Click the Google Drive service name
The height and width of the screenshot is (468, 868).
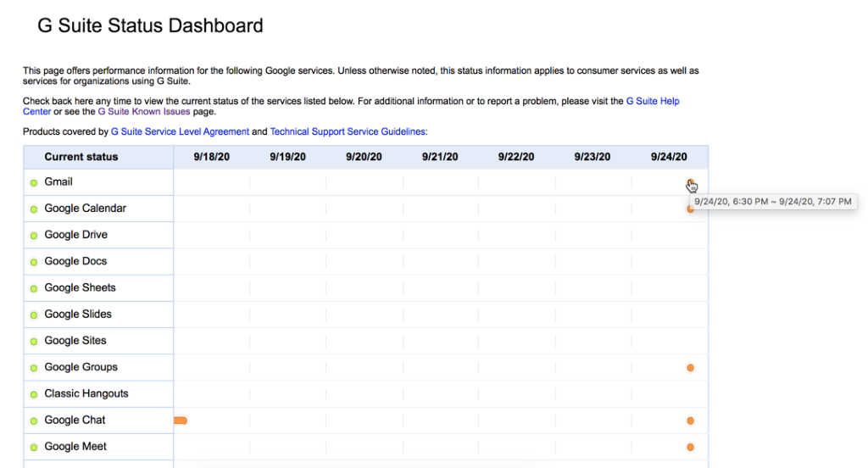[75, 235]
